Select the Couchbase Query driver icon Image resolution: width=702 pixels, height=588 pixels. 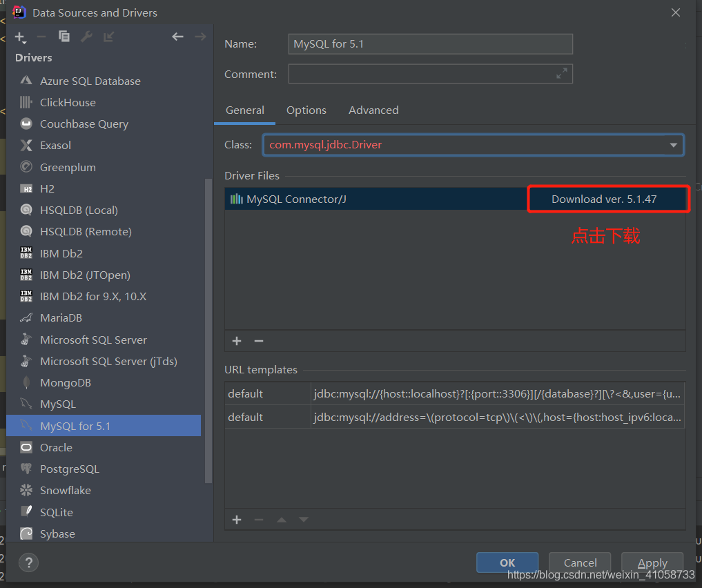26,124
